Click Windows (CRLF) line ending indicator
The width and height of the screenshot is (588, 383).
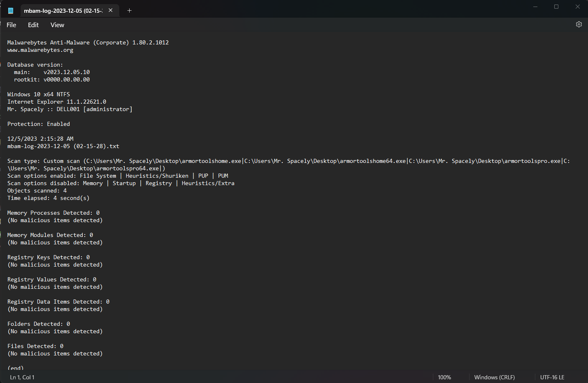(x=494, y=377)
